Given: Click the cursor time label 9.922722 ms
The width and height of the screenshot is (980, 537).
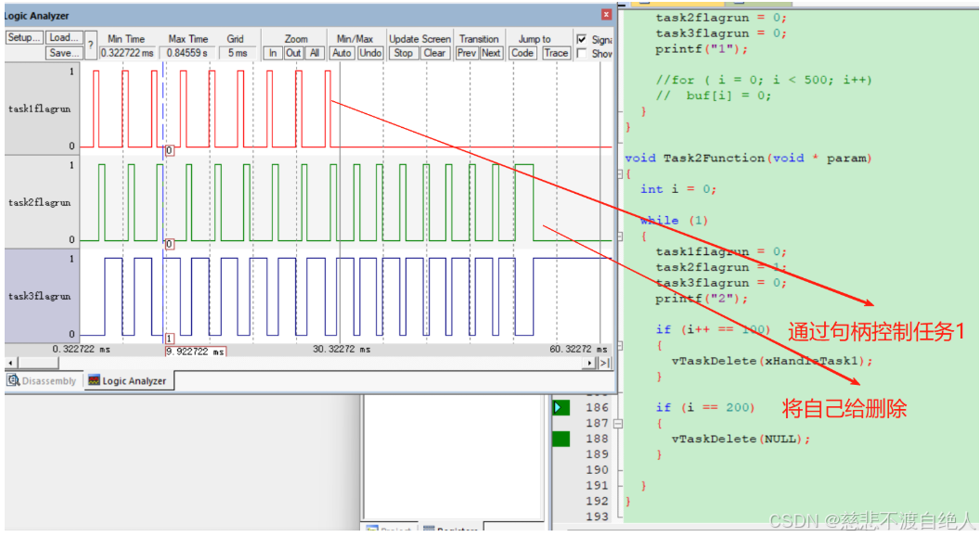Looking at the screenshot, I should tap(196, 352).
